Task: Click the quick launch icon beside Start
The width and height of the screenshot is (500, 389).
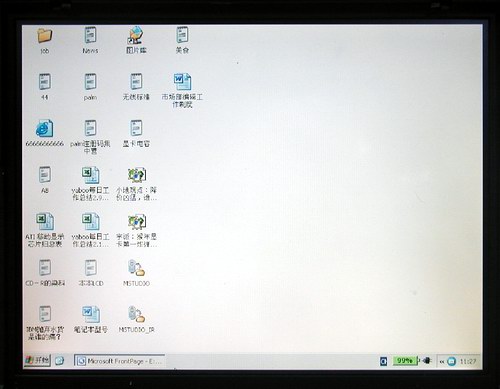Action: point(59,361)
